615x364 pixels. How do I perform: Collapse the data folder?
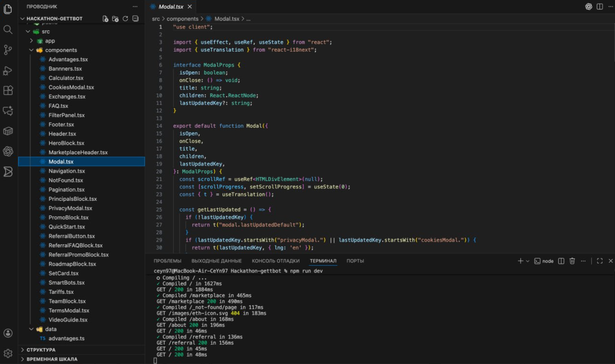(x=51, y=329)
